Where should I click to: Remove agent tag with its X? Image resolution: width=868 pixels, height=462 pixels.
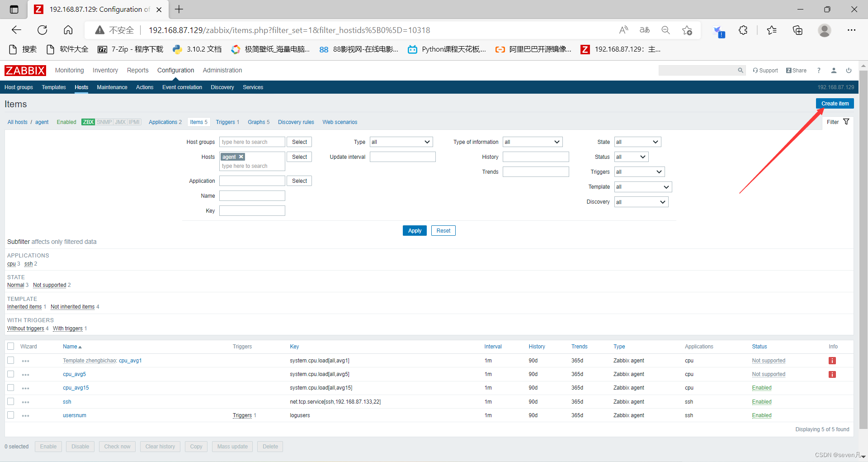pyautogui.click(x=241, y=157)
